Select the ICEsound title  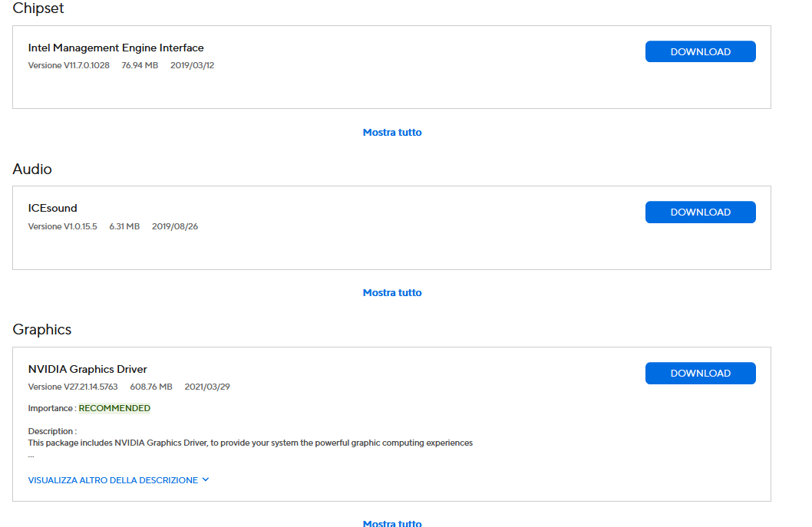click(x=52, y=208)
